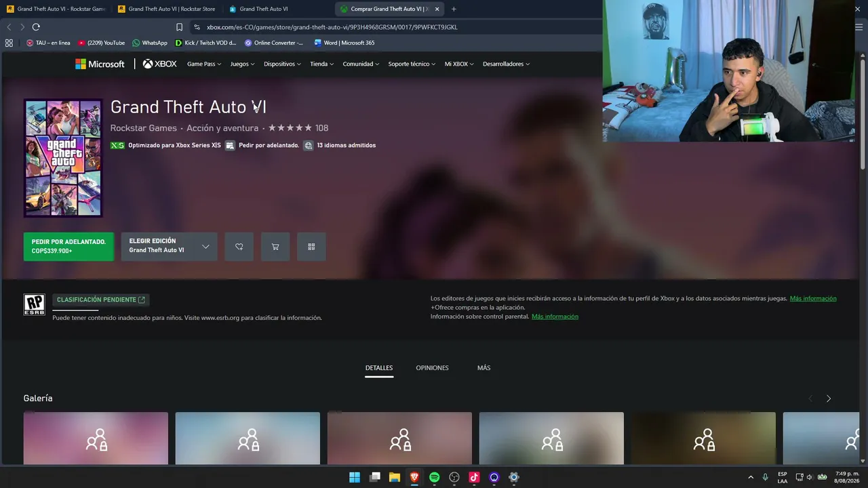
Task: Bookmark this page with the bookmark icon
Action: coord(179,27)
